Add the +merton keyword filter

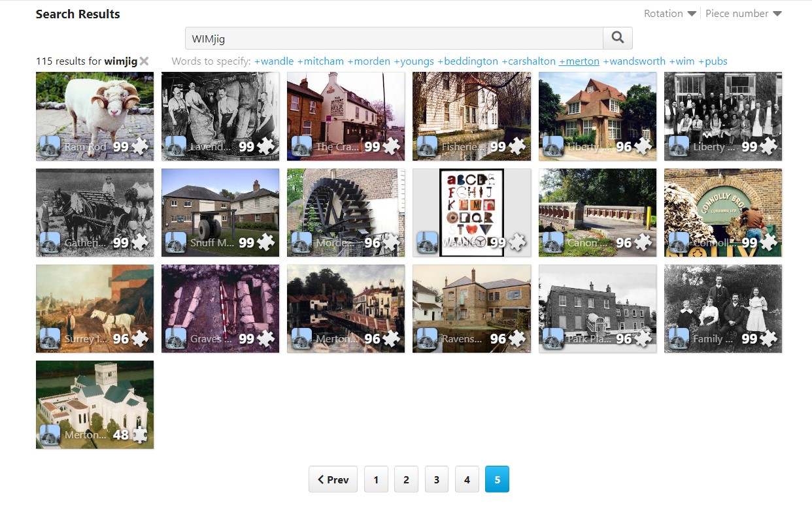coord(579,61)
